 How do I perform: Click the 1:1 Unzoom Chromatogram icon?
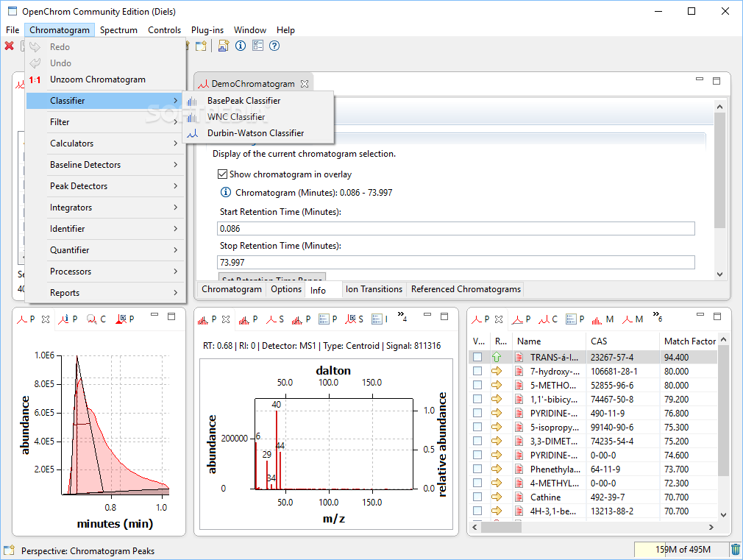click(x=35, y=79)
